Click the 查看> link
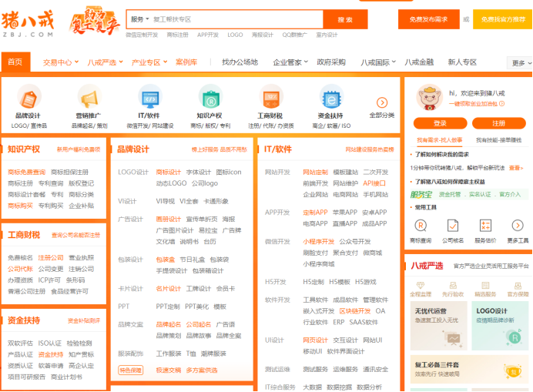533x392 pixels. [516, 168]
